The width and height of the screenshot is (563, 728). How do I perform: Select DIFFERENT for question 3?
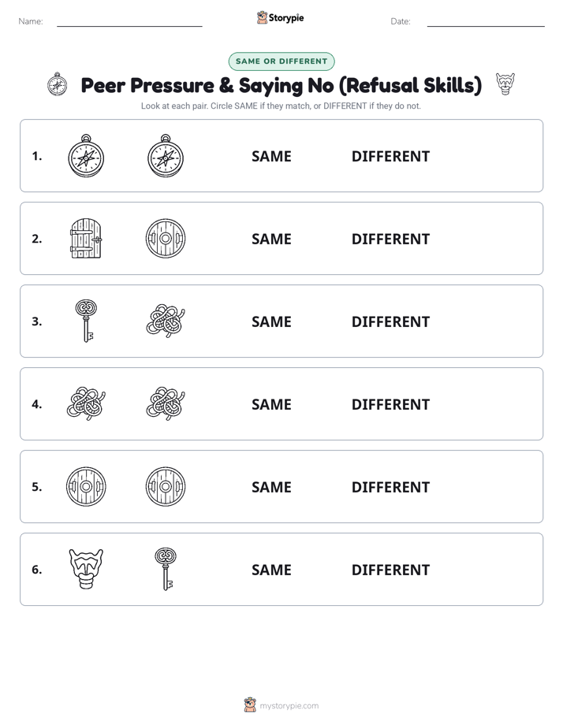(x=390, y=321)
